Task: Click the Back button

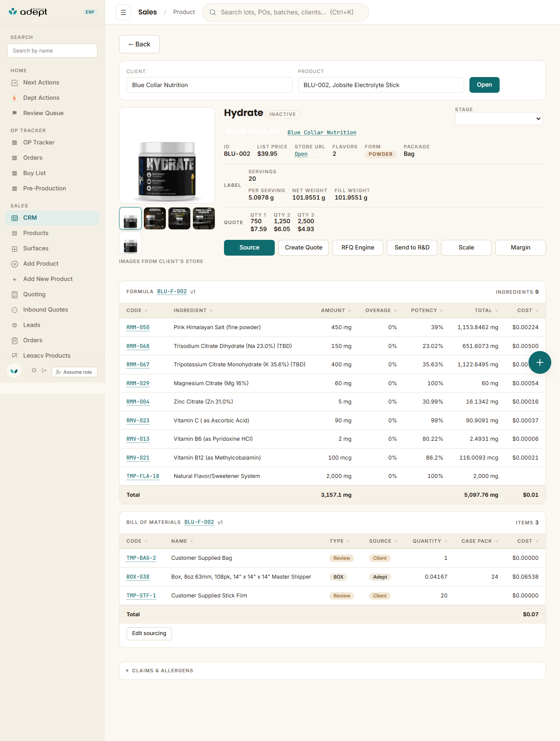Action: click(139, 44)
